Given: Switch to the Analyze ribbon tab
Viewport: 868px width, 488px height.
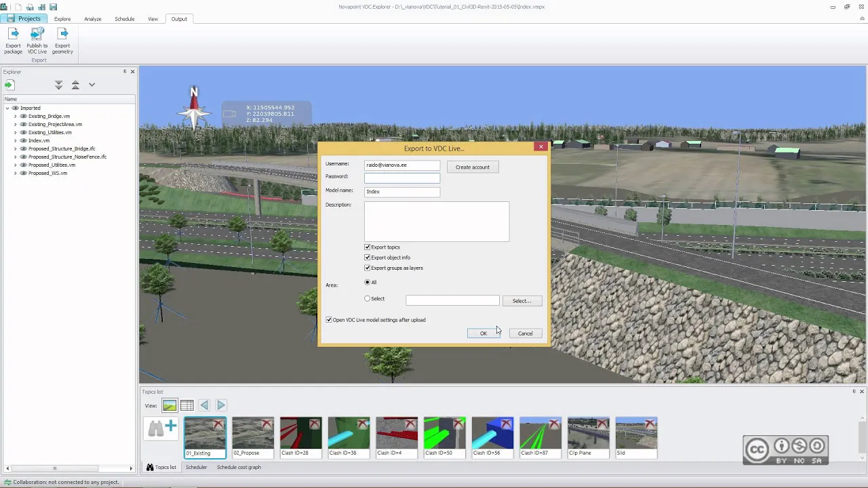Looking at the screenshot, I should click(93, 19).
